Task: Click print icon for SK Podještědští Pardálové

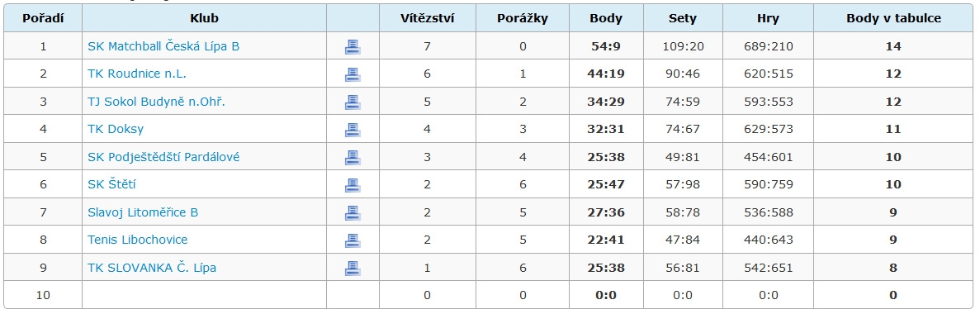Action: (x=353, y=157)
